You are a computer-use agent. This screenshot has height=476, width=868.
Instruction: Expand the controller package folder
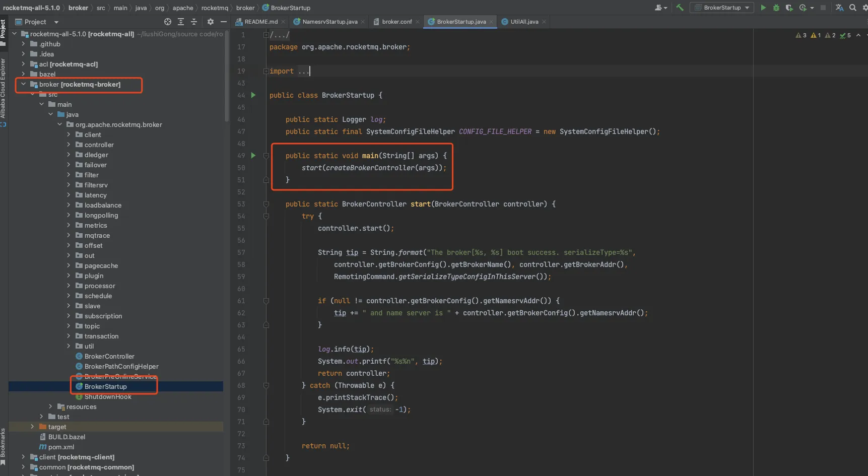[69, 145]
